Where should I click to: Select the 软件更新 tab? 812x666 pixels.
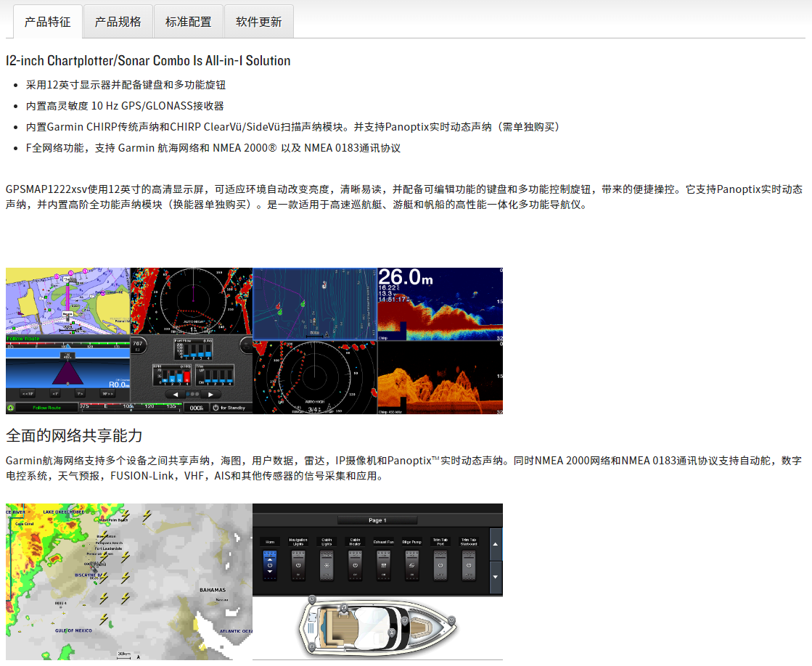[258, 22]
